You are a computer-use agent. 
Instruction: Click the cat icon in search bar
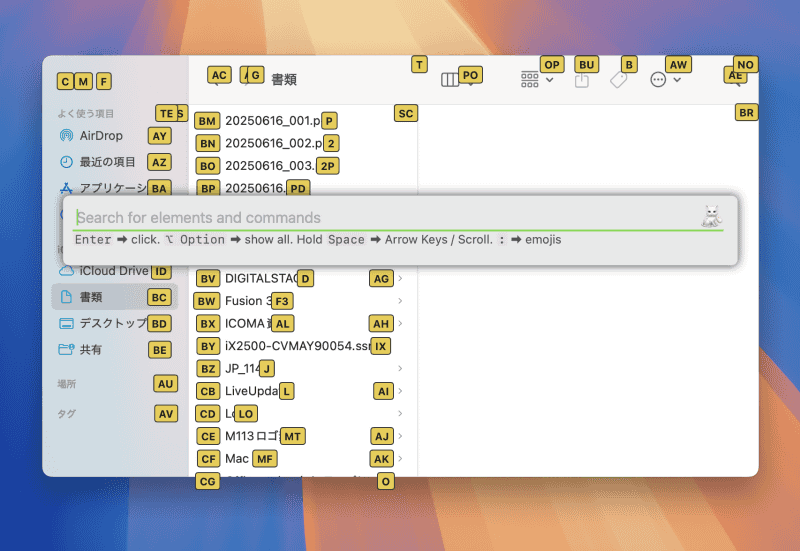tap(711, 216)
